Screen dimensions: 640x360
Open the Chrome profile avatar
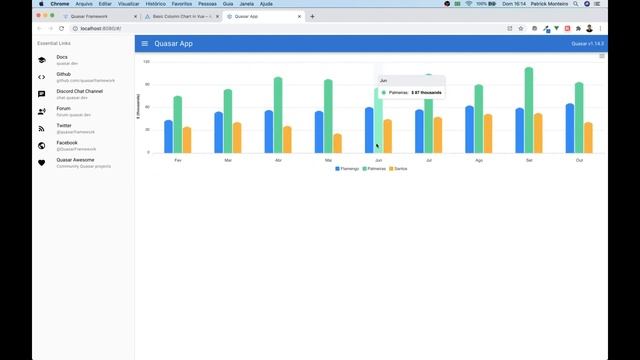pyautogui.click(x=589, y=29)
